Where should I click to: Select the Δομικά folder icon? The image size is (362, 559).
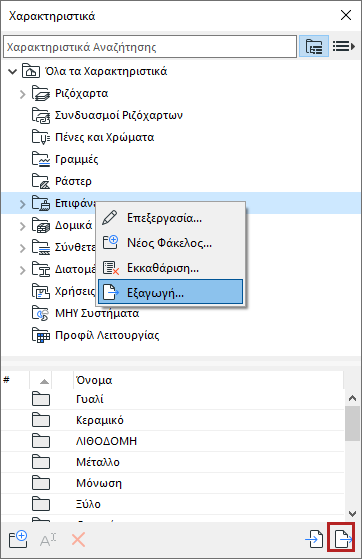click(x=41, y=225)
